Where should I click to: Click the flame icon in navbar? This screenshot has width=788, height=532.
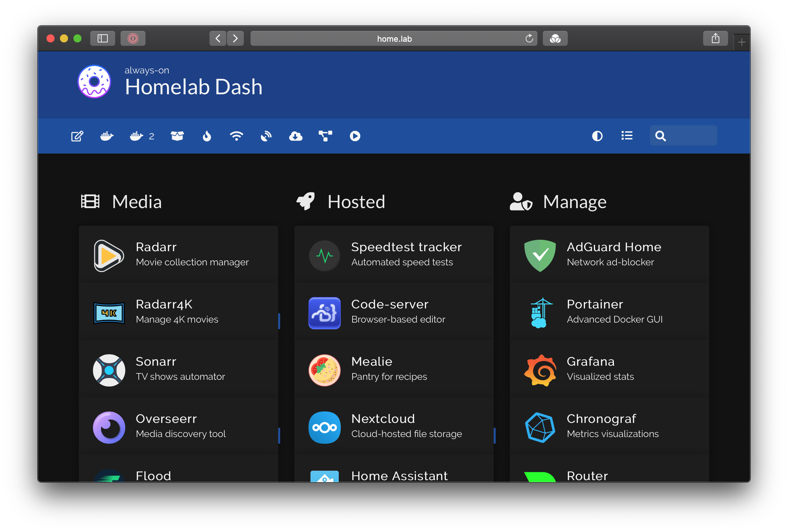pyautogui.click(x=206, y=136)
